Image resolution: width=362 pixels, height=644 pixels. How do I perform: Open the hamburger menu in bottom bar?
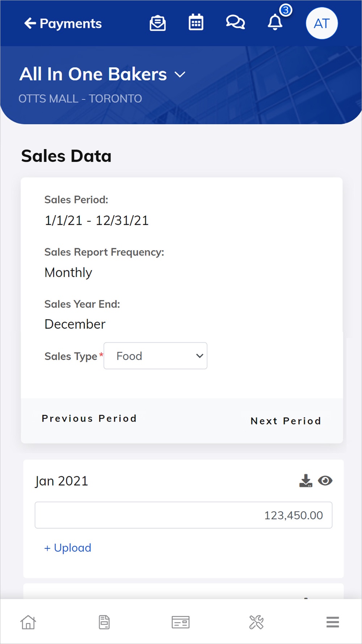332,622
